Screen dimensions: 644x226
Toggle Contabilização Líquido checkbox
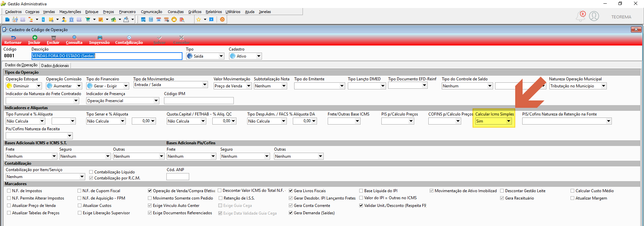click(91, 172)
